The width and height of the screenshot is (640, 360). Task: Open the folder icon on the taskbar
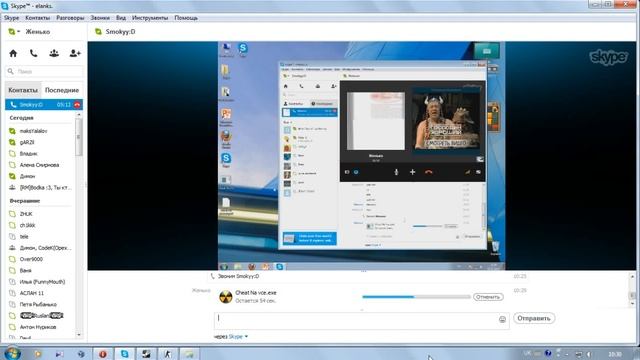click(x=189, y=354)
